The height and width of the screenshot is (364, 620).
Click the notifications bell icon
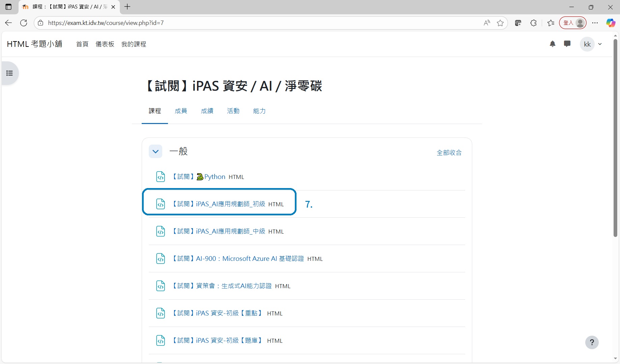553,44
